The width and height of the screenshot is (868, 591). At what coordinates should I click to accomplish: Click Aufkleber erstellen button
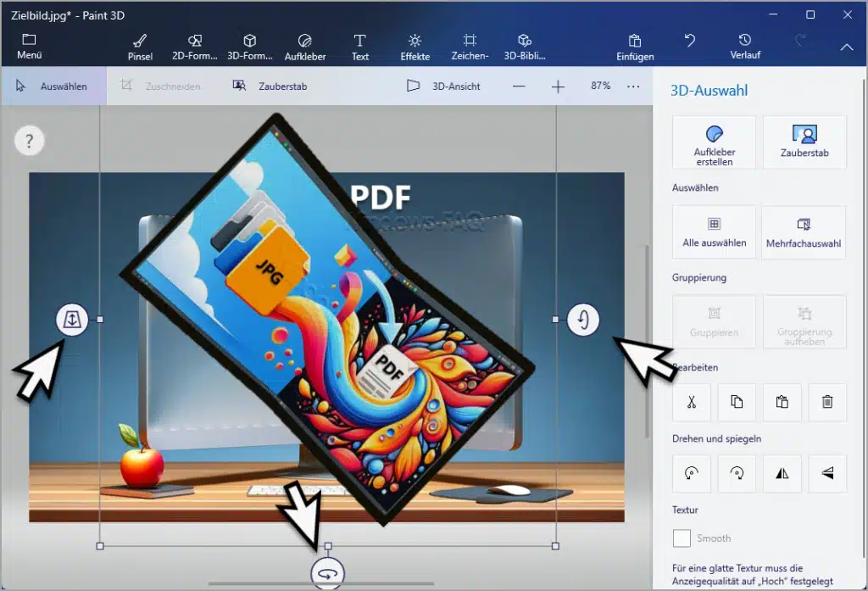[x=714, y=142]
